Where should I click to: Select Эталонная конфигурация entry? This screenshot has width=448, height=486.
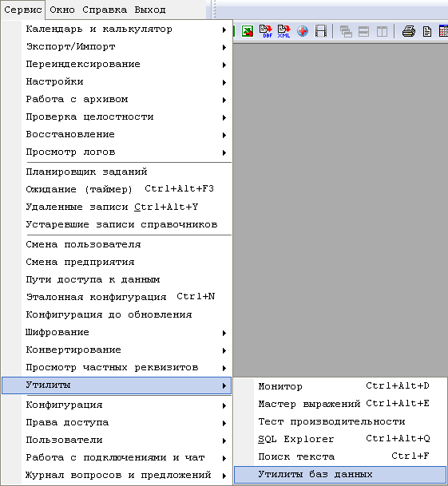(x=117, y=297)
